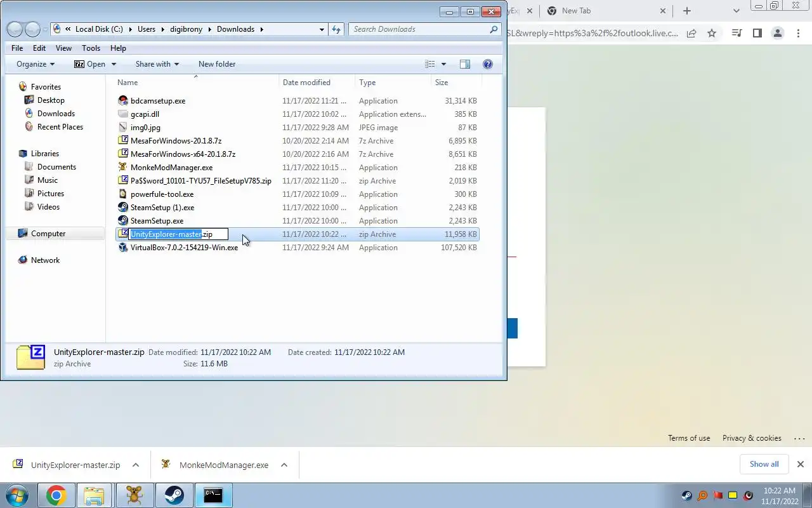812x508 pixels.
Task: Open Steam from the taskbar
Action: coord(174,495)
